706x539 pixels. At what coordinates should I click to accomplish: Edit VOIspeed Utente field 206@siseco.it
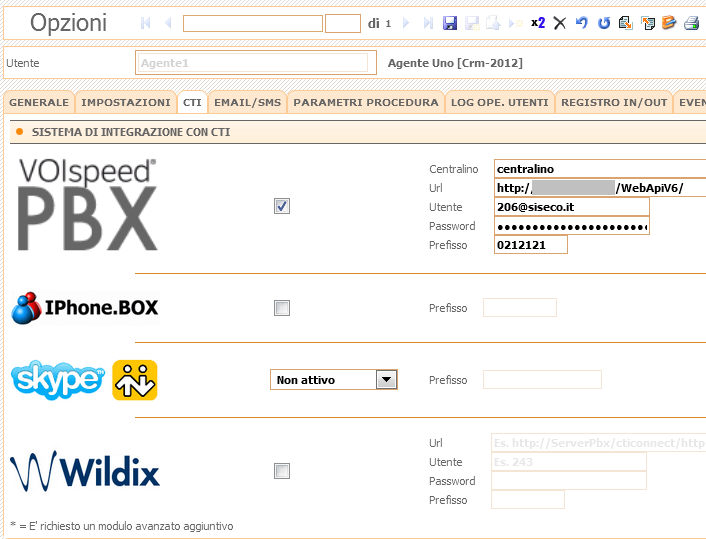pos(572,207)
